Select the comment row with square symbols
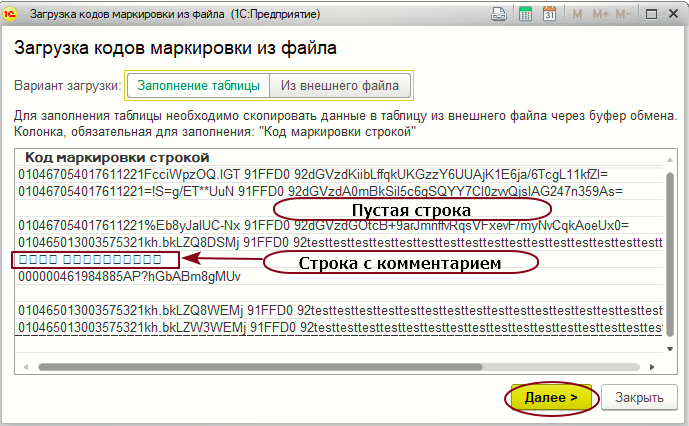689x426 pixels. click(339, 260)
